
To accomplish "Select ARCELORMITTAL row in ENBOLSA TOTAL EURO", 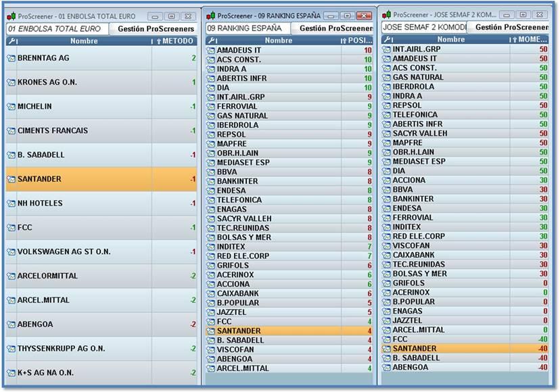I will 101,276.
